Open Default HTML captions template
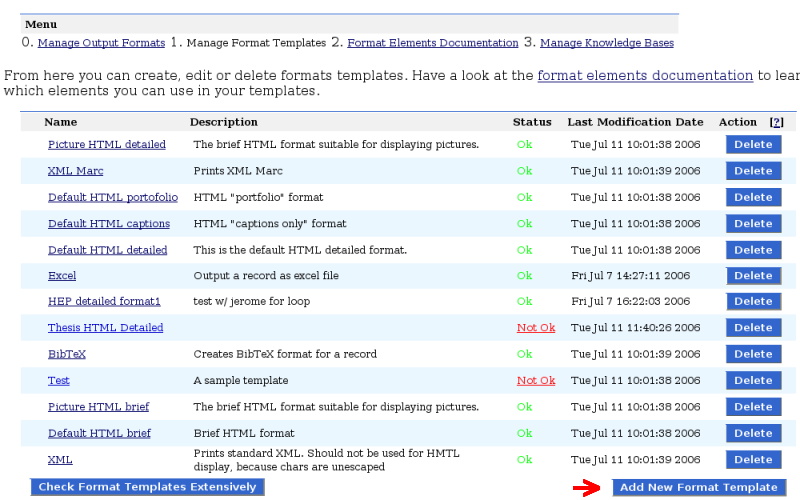The height and width of the screenshot is (500, 800). tap(109, 224)
